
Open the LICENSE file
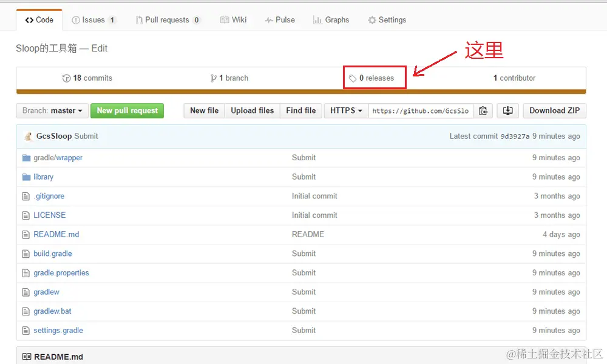pyautogui.click(x=50, y=215)
